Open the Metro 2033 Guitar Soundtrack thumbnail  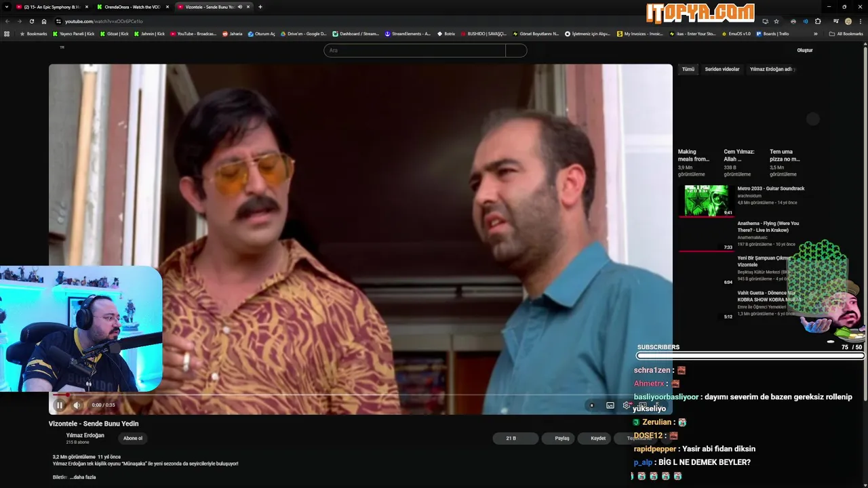(706, 201)
